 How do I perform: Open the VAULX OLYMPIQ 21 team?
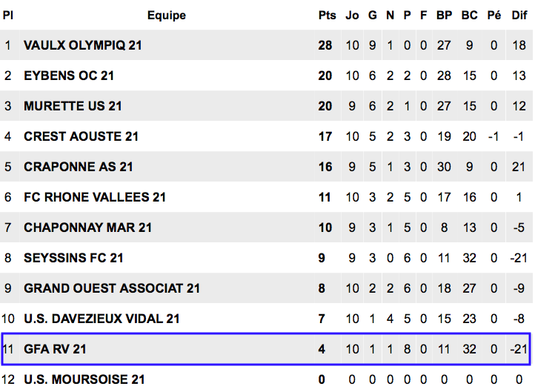click(x=82, y=45)
